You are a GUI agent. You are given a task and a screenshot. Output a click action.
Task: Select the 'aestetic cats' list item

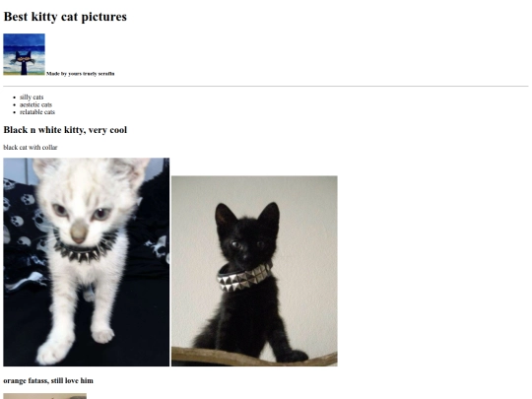tap(35, 104)
